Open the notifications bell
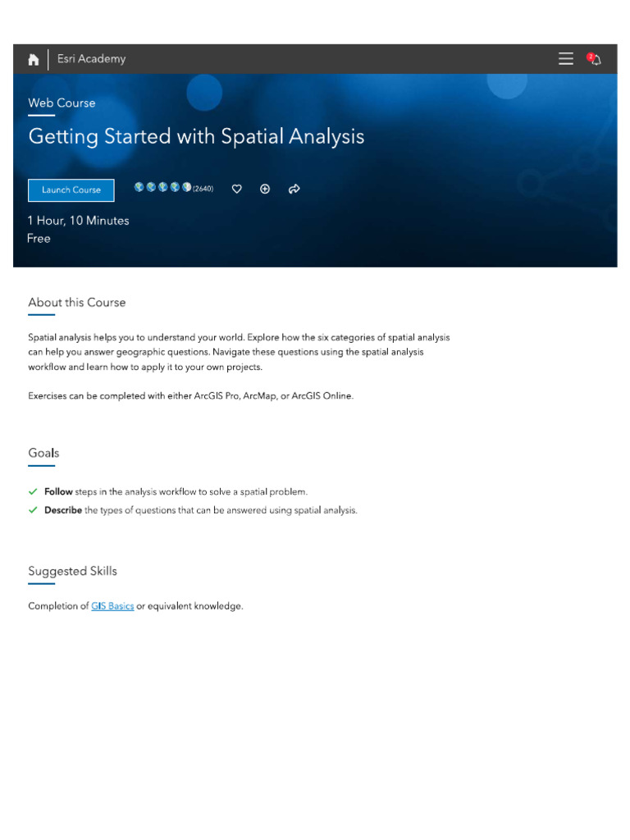Viewport: 630px width, 840px height. (x=594, y=59)
